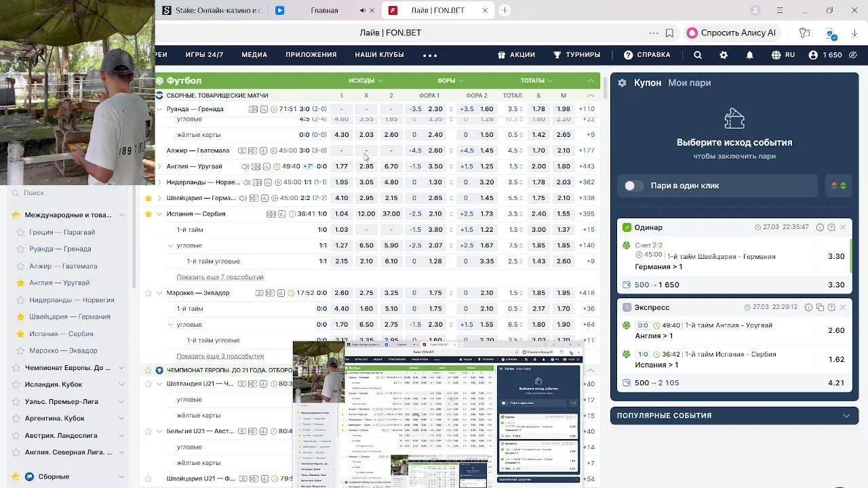Open СПРАВКА help link
868x488 pixels.
tap(647, 55)
